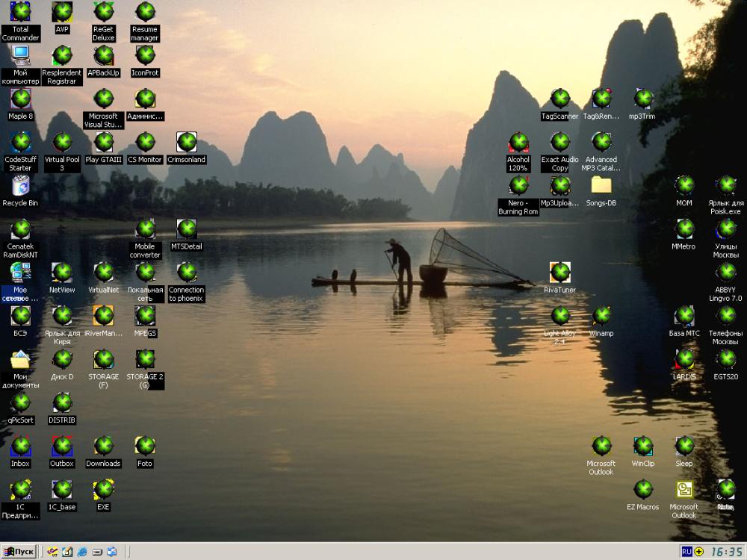This screenshot has height=560, width=747.
Task: Launch Internet Explorer from Quick Launch
Action: point(82,552)
